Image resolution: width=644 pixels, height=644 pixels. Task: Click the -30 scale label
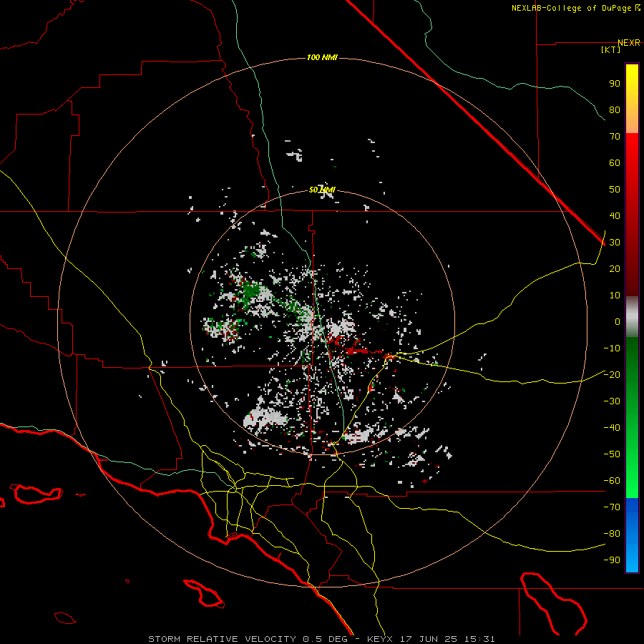[612, 401]
